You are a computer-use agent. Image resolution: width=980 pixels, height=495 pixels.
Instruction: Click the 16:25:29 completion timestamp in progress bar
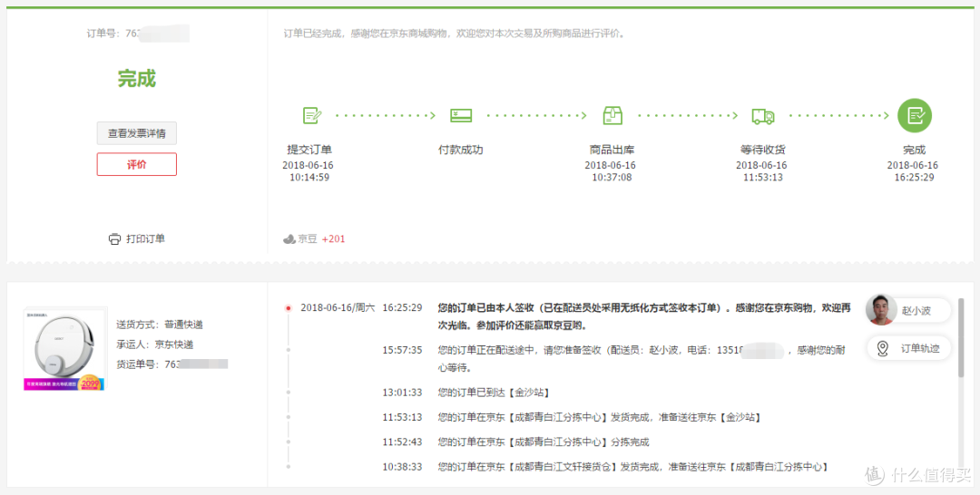[x=914, y=178]
